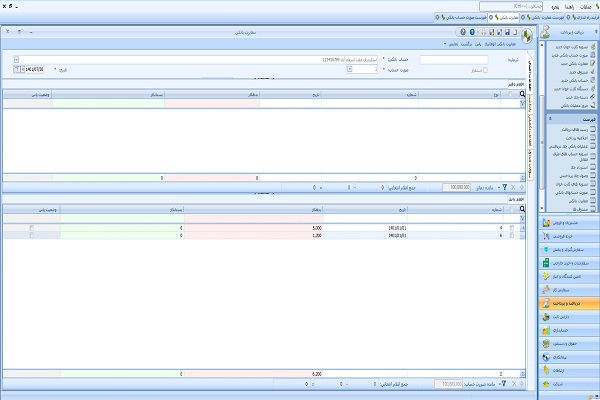Viewport: 600px width, 400px height.
Task: Toggle select-all checkbox in lower grid header
Action: tap(512, 209)
